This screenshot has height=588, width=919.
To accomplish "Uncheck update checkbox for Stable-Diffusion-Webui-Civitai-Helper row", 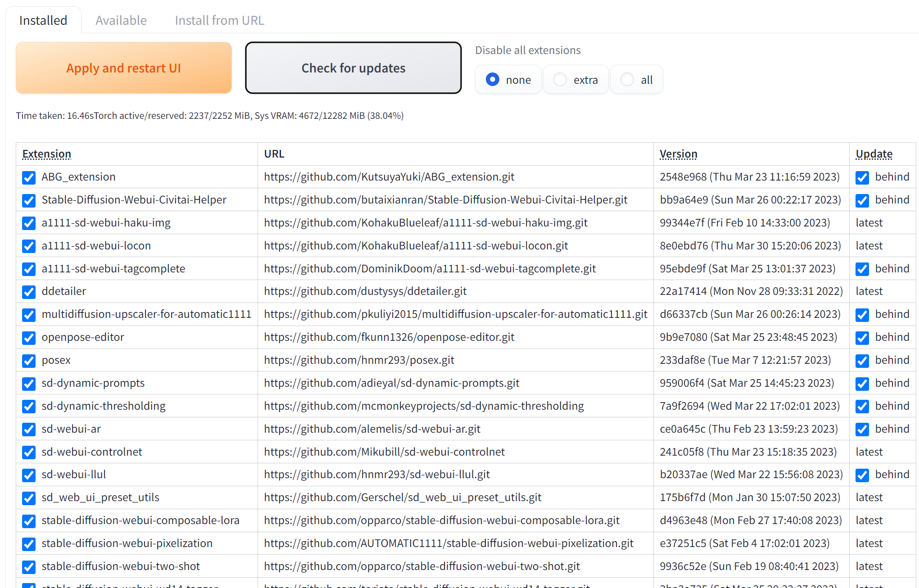I will coord(862,200).
